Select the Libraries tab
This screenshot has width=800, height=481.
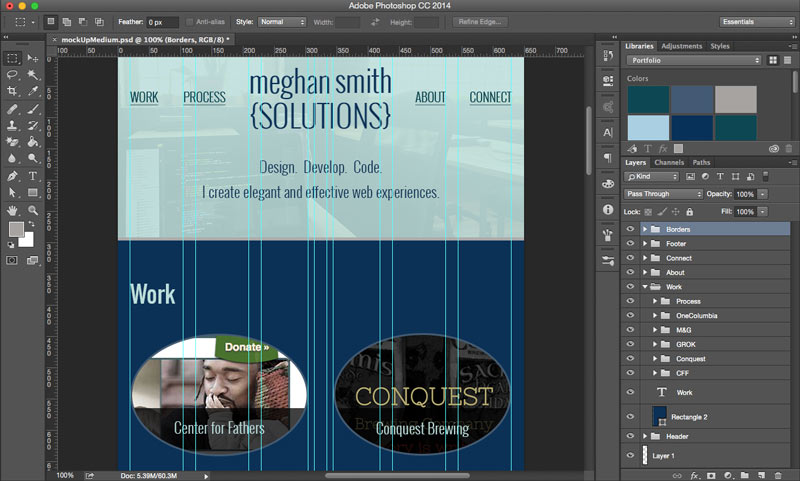(x=639, y=46)
